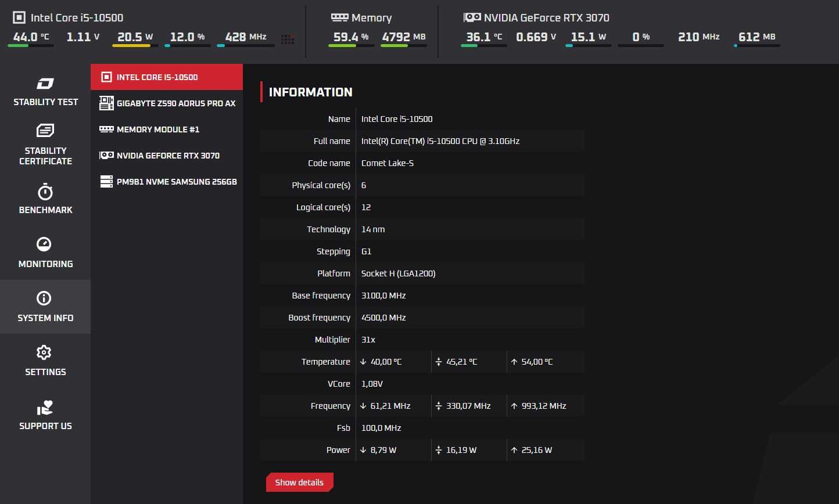Click the minimum frequency down-arrow icon
The image size is (839, 504).
pos(363,406)
